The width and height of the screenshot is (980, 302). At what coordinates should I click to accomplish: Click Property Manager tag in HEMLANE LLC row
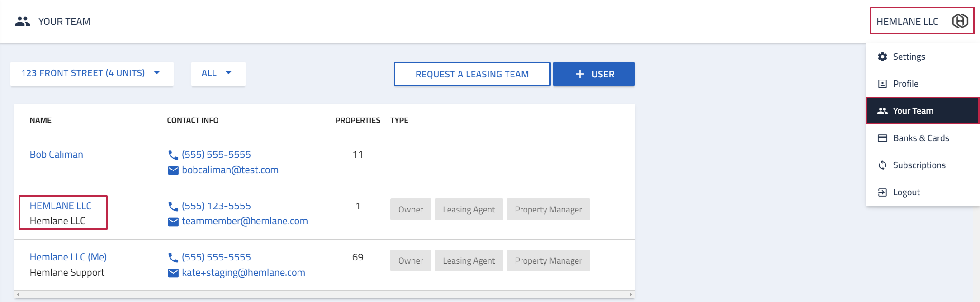click(548, 209)
